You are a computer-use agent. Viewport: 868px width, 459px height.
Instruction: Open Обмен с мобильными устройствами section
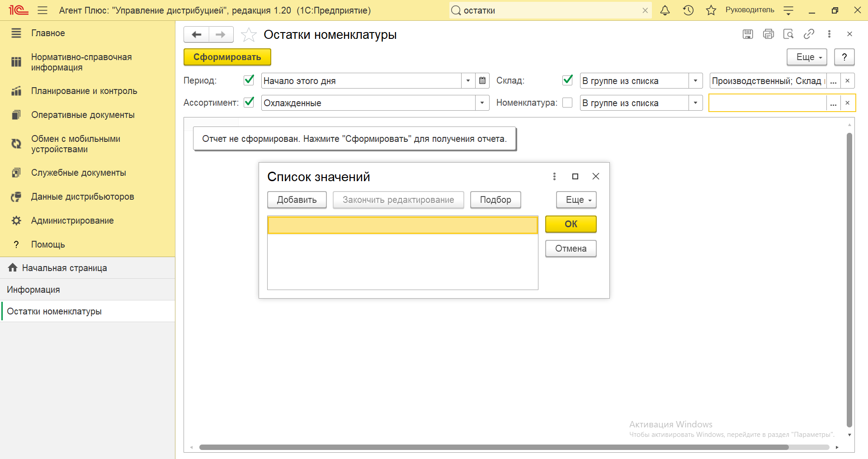[x=87, y=144]
